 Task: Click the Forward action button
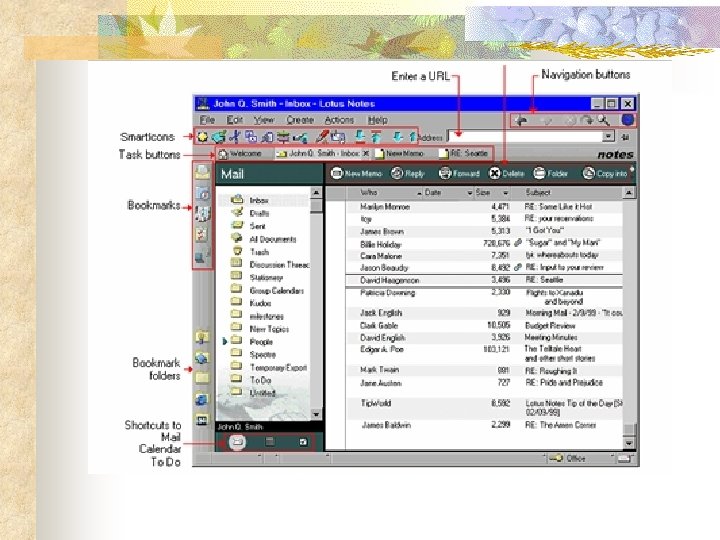(x=459, y=173)
